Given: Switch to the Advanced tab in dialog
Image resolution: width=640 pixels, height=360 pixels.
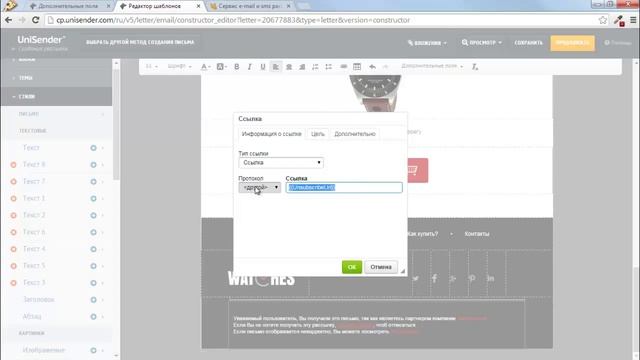Looking at the screenshot, I should pyautogui.click(x=355, y=134).
